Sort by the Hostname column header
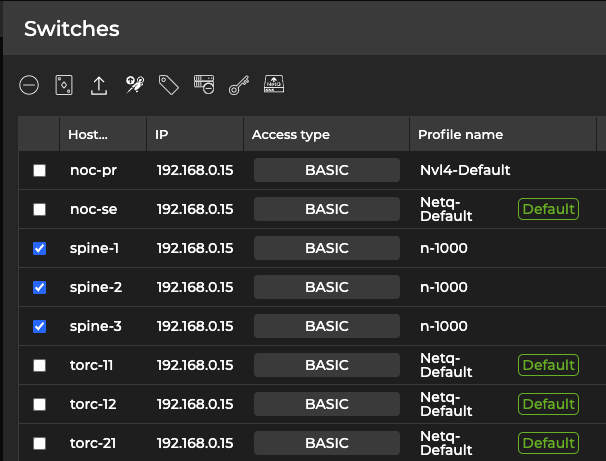The width and height of the screenshot is (606, 461). click(x=87, y=135)
